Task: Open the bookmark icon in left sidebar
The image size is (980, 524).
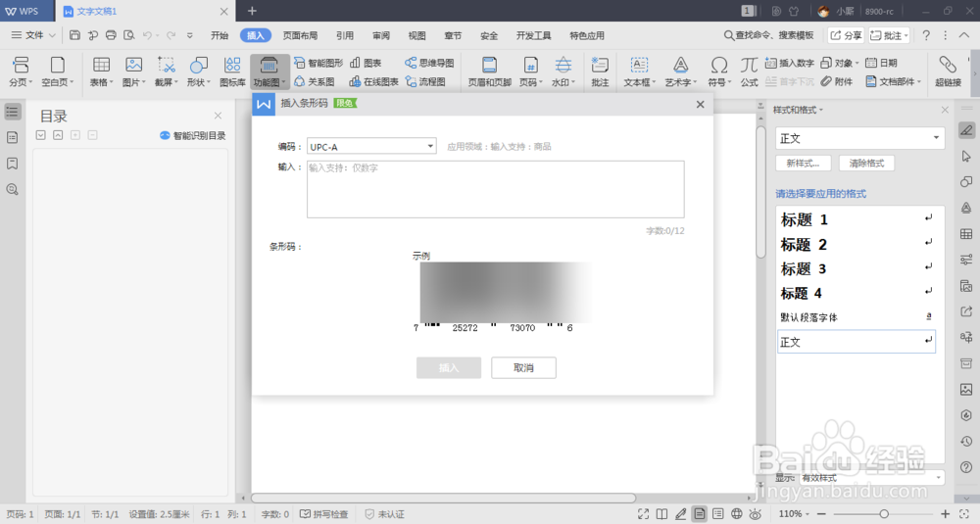Action: (12, 163)
